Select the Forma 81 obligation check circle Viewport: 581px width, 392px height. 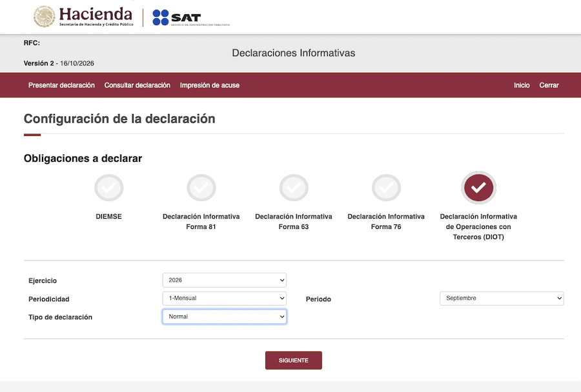pos(201,188)
